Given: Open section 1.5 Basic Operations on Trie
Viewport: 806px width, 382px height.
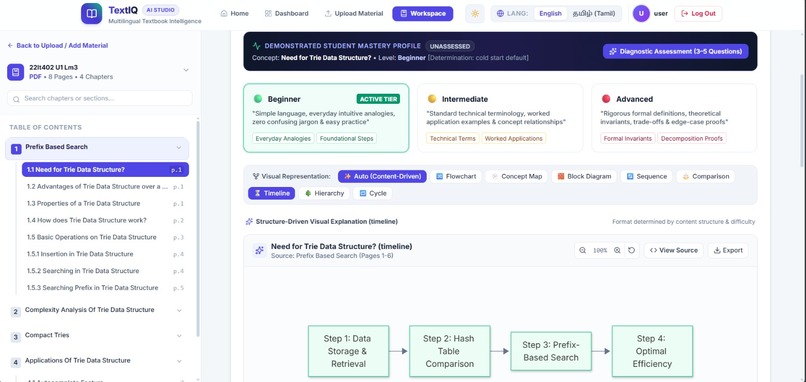Looking at the screenshot, I should click(105, 238).
